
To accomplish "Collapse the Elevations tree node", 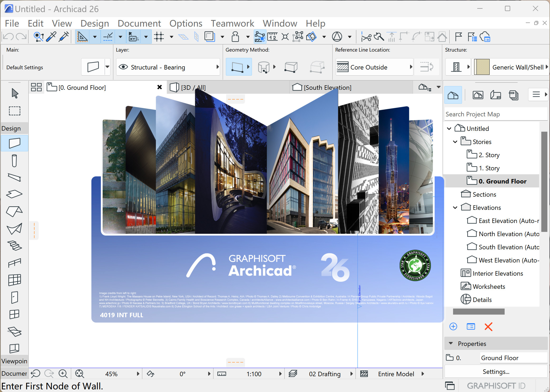I will click(455, 207).
